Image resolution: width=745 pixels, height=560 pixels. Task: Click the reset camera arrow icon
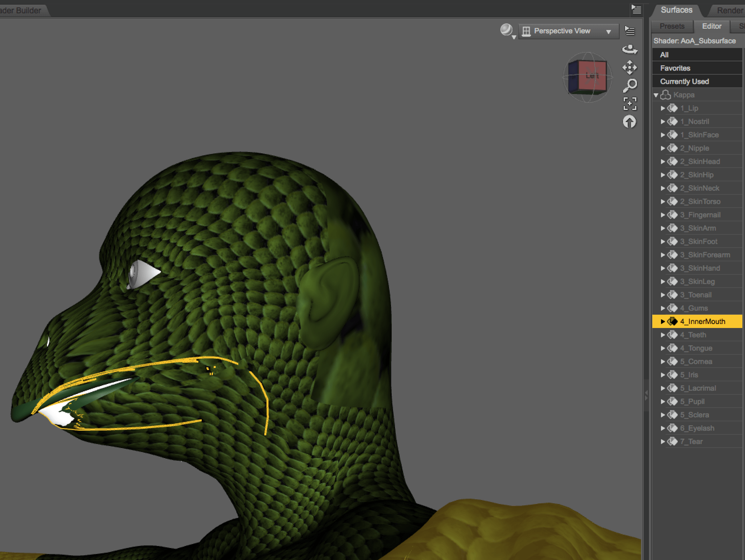point(629,122)
